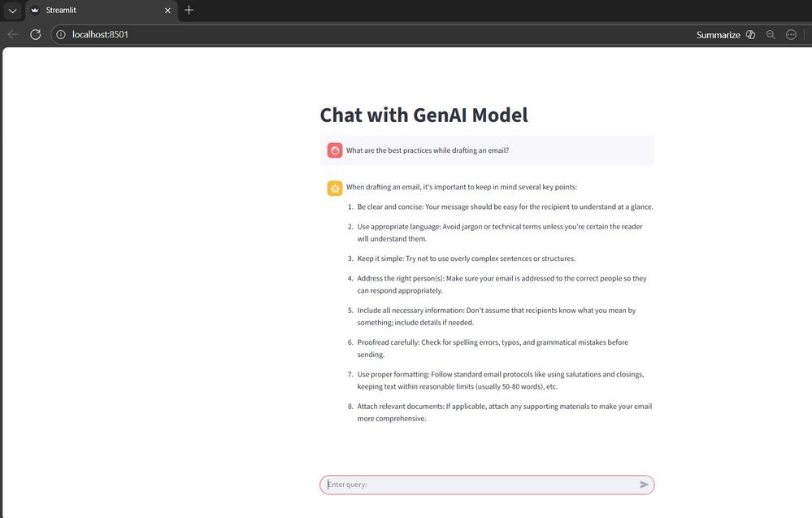Click the Streamlit crown favicon
Image resolution: width=812 pixels, height=518 pixels.
coord(35,11)
